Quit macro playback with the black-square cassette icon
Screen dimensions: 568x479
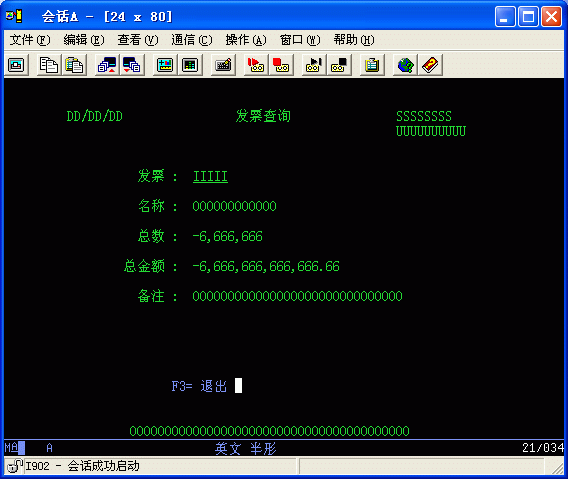[x=339, y=65]
